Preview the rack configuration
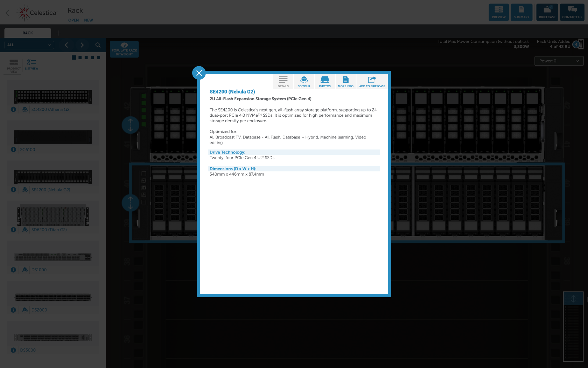The image size is (588, 368). click(499, 12)
